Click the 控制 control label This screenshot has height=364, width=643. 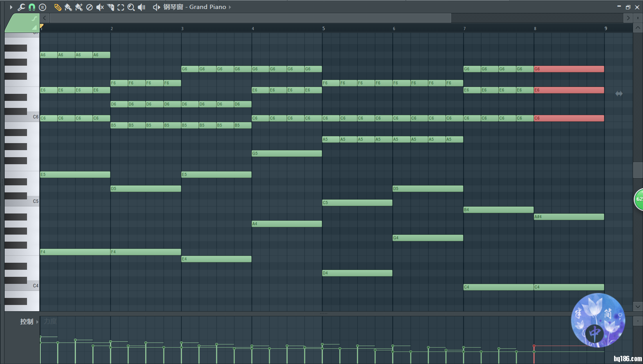click(x=27, y=321)
